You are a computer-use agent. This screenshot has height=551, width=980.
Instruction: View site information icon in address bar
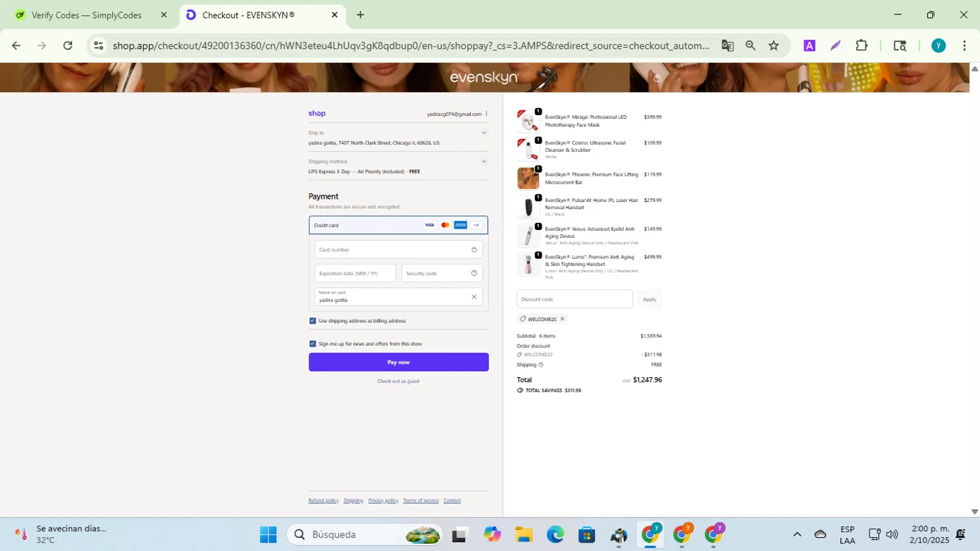[99, 46]
